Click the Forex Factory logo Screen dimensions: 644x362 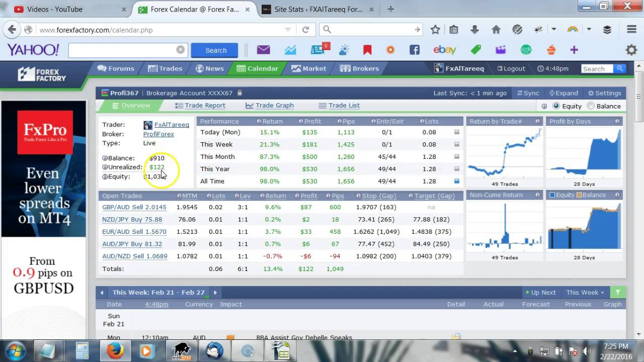coord(42,74)
